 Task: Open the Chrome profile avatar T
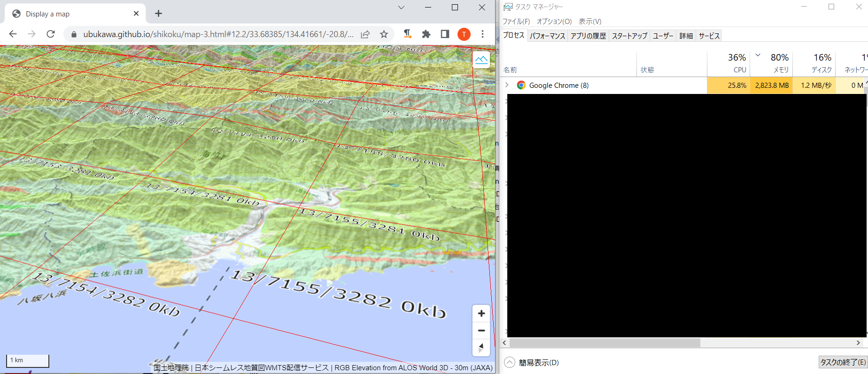point(464,34)
